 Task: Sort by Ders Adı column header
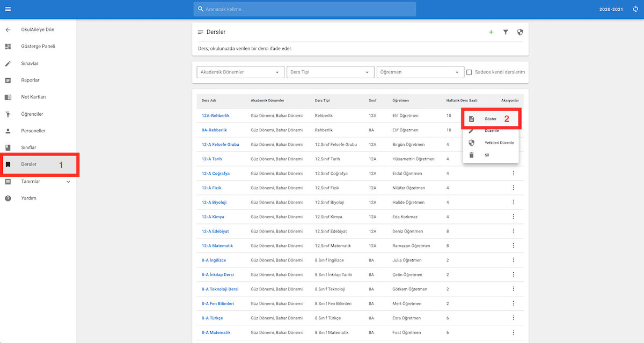[x=209, y=101]
